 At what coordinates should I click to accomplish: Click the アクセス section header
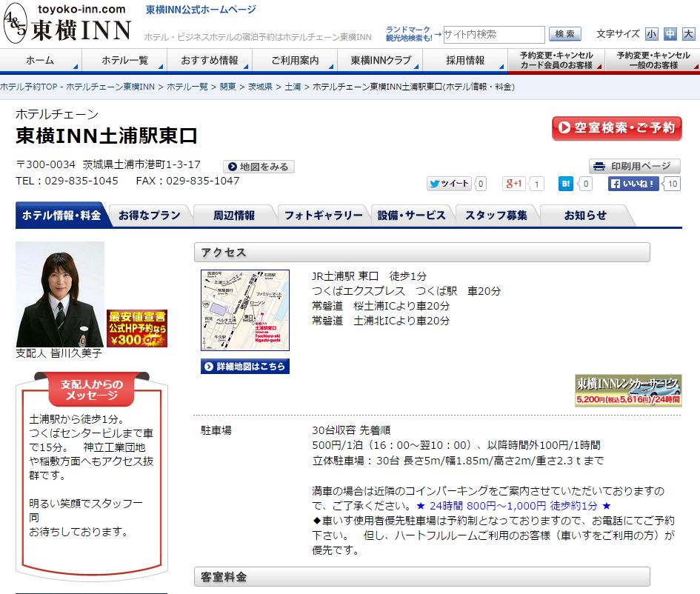click(422, 253)
